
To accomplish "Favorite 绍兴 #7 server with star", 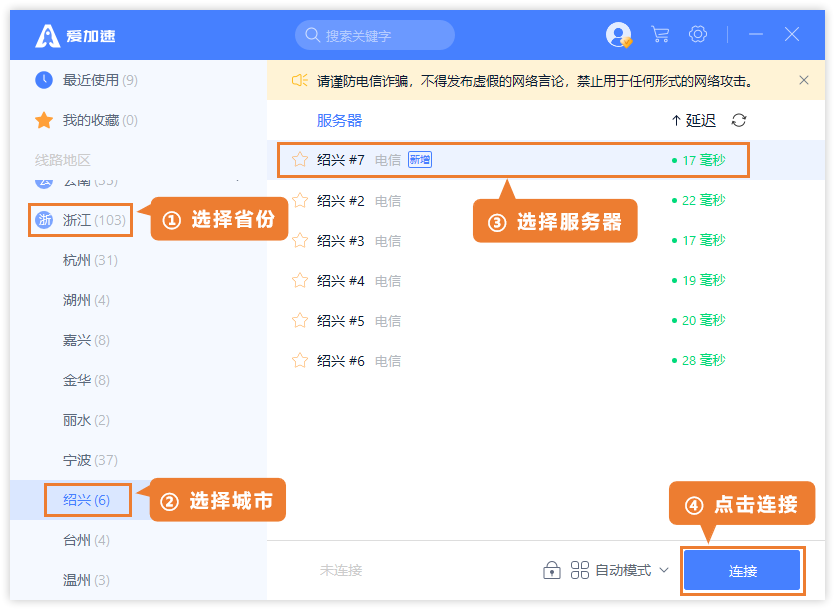I will tap(300, 159).
